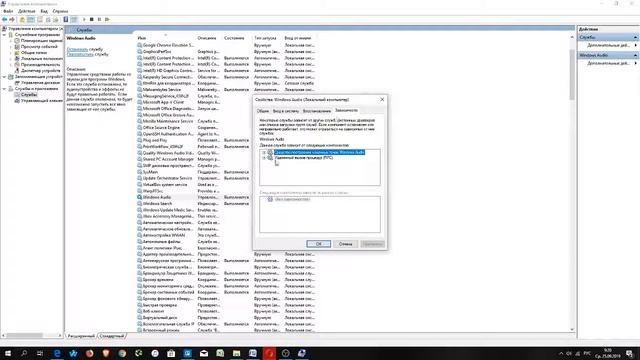The height and width of the screenshot is (360, 640).
Task: Click the Up one level folder icon
Action: coord(22,20)
